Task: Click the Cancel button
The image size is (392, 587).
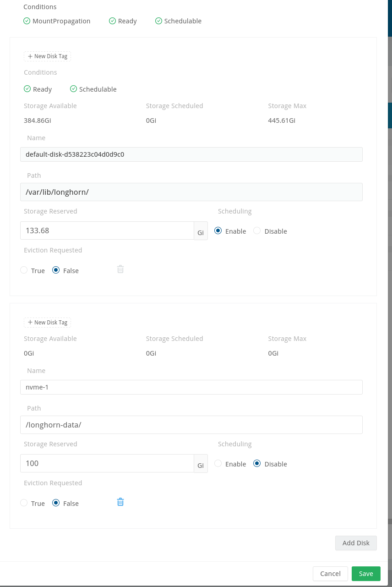Action: [330, 574]
